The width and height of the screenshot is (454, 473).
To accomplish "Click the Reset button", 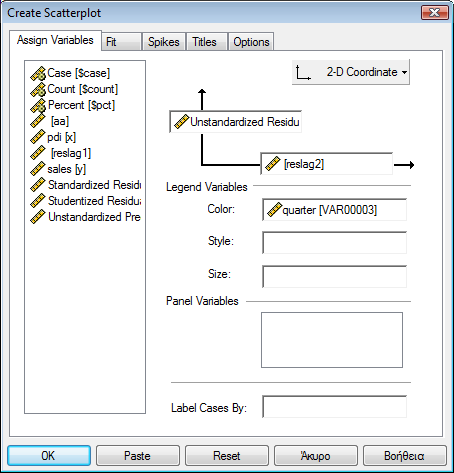I will coord(227,455).
